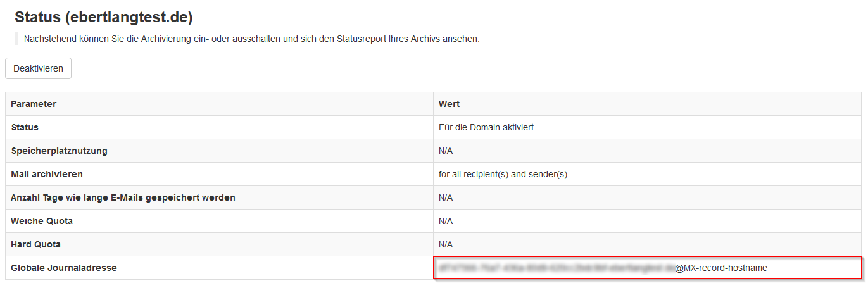The image size is (868, 288).
Task: Click the Status (ebertlangtest.de) heading
Action: 104,17
